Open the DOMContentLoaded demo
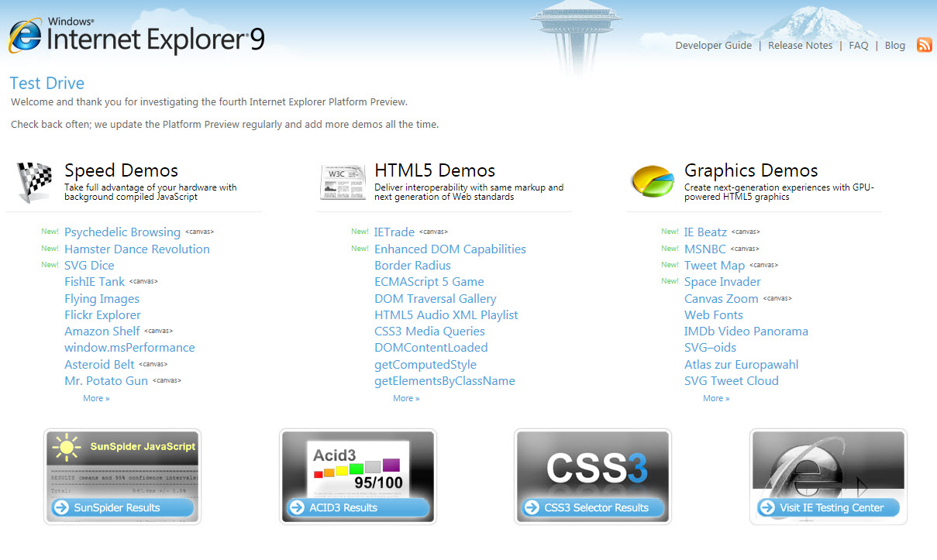 pyautogui.click(x=431, y=348)
